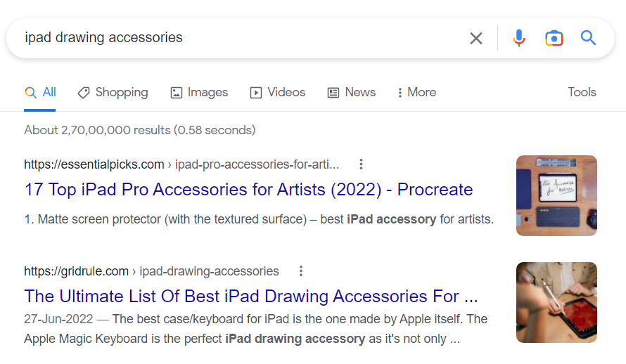Screen dimensions: 626x364
Task: Click the desk setup thumbnail for essentialpicks result
Action: point(556,195)
